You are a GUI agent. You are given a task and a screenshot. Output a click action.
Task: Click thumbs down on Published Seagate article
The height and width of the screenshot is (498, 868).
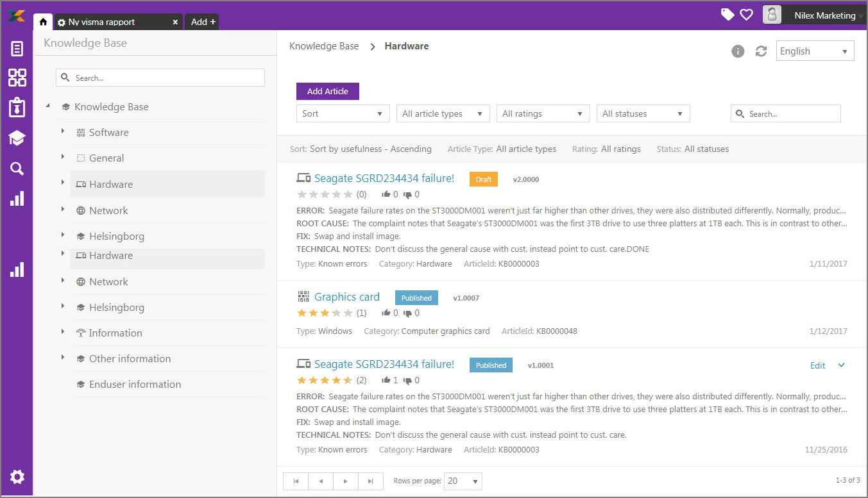407,381
